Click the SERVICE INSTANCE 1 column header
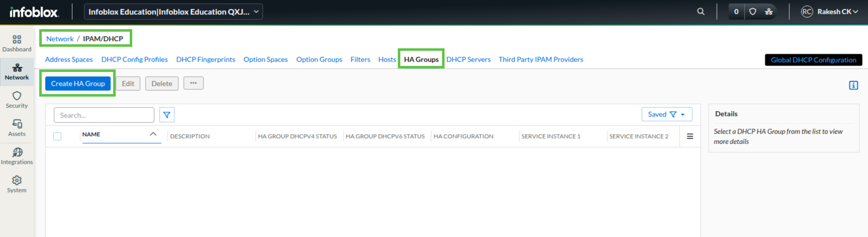 click(x=551, y=136)
